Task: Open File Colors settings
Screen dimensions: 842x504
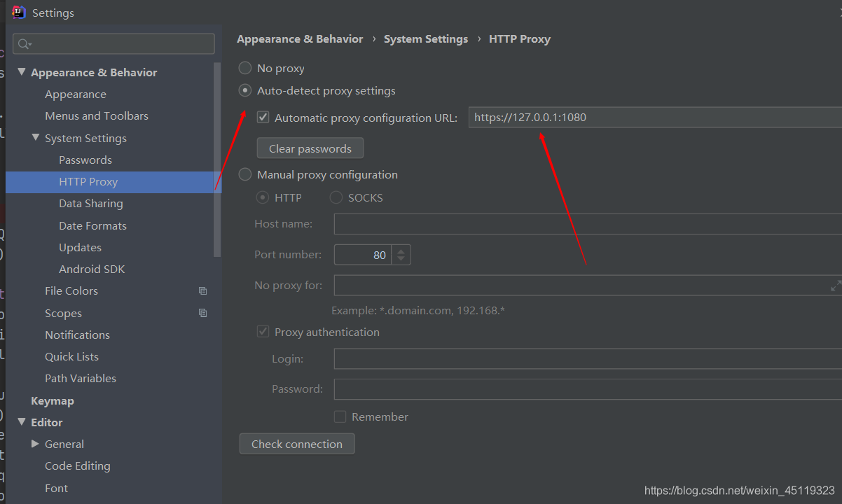Action: tap(71, 291)
